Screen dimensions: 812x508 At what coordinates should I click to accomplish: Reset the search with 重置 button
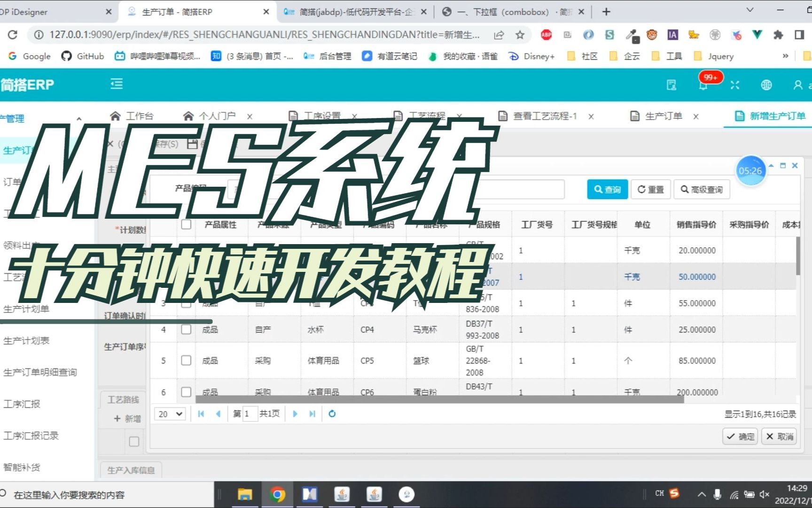pyautogui.click(x=650, y=189)
